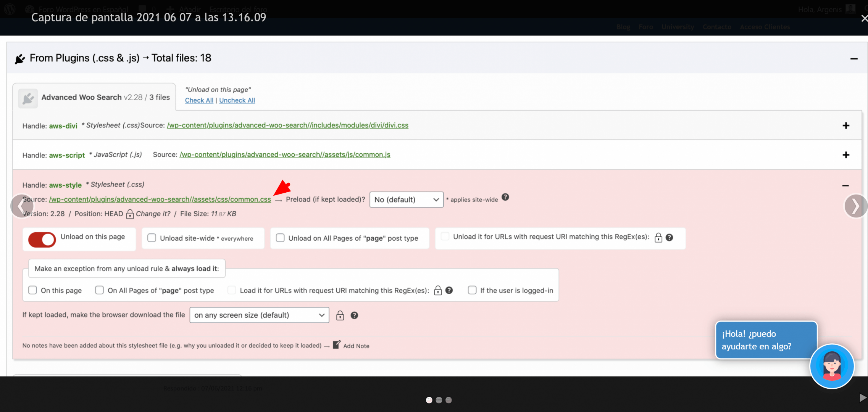Open help icon next to screen size dropdown
This screenshot has width=868, height=412.
pos(354,315)
